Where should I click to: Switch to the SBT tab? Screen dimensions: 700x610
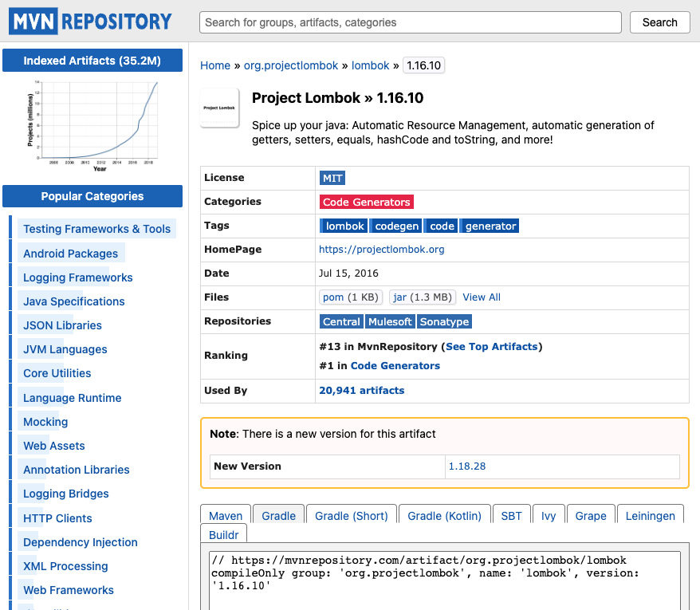[511, 515]
